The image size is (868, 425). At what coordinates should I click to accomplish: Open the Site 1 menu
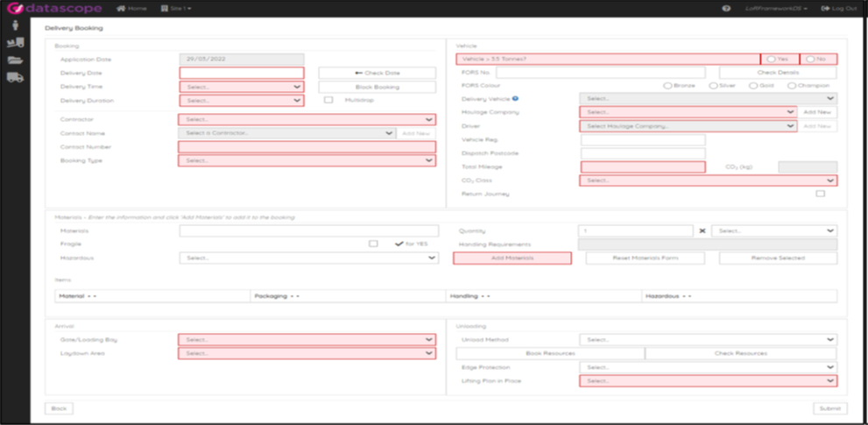pos(176,9)
